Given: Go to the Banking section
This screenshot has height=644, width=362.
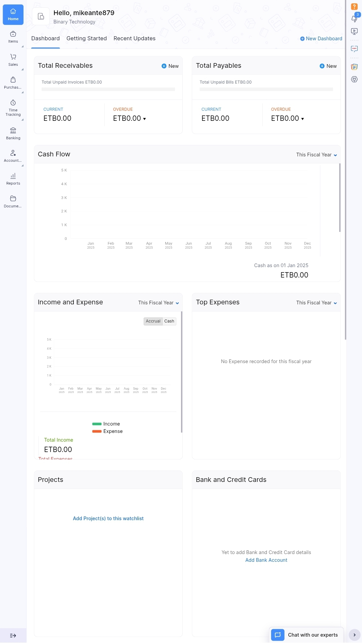Looking at the screenshot, I should coord(13,133).
